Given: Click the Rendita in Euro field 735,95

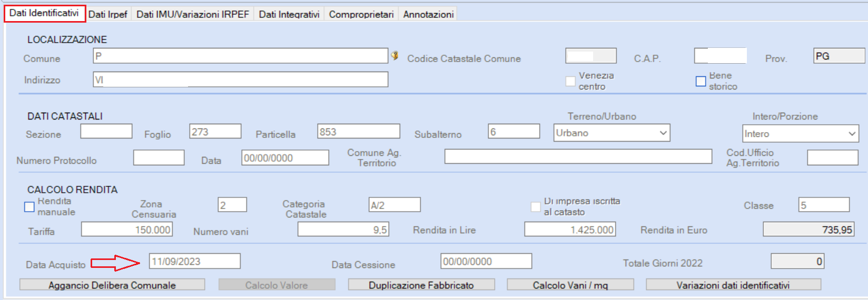Looking at the screenshot, I should coord(808,229).
